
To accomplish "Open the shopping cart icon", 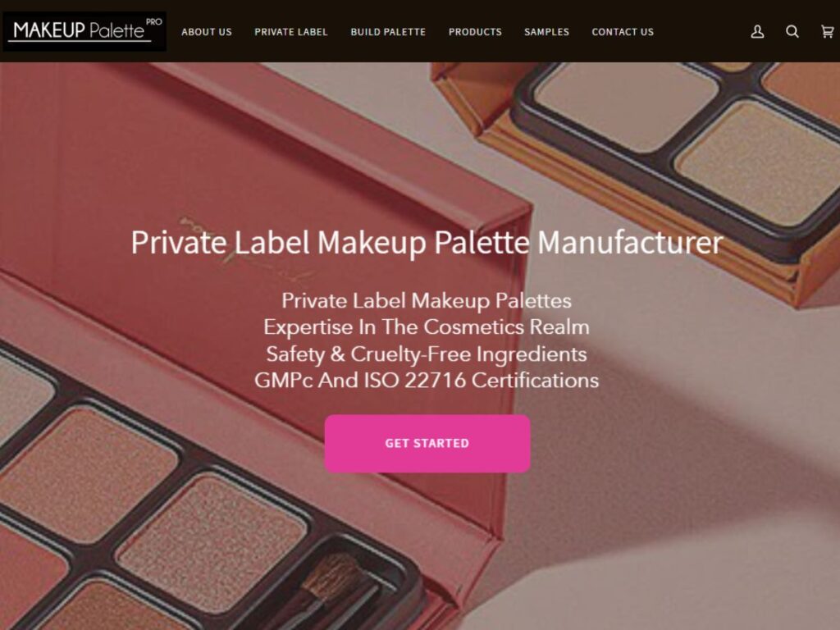I will pos(828,32).
